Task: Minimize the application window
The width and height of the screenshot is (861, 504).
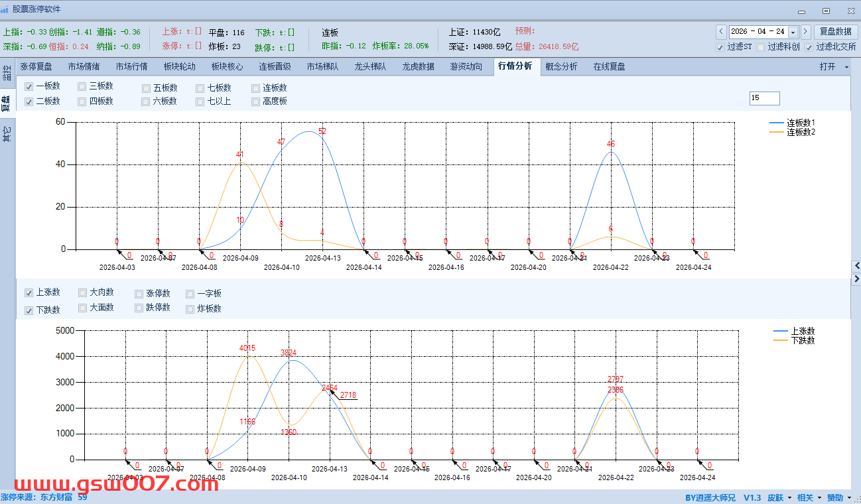Action: [803, 11]
